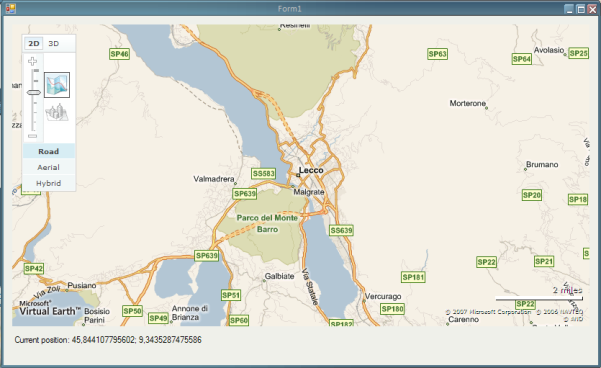The image size is (601, 368).
Task: Click the Bosisio Parini label
Action: coord(97,315)
